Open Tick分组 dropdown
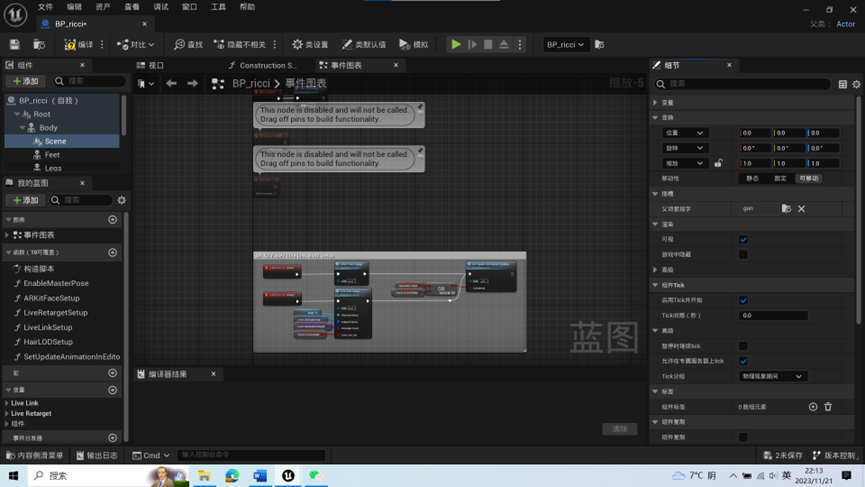Screen dimensions: 865x487 772,376
